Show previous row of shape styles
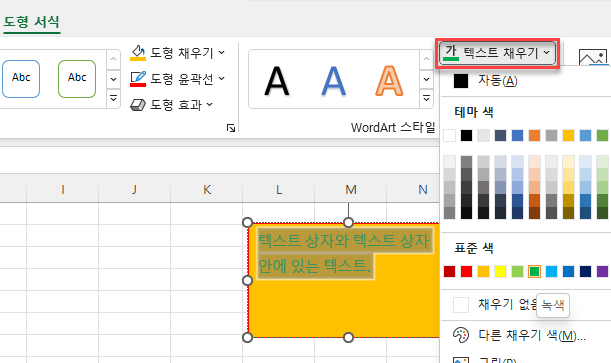 click(x=113, y=59)
